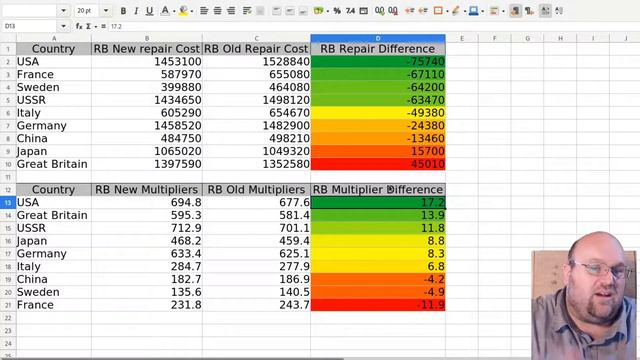
Task: Select the RB Old Multipliers header cell
Action: point(256,190)
